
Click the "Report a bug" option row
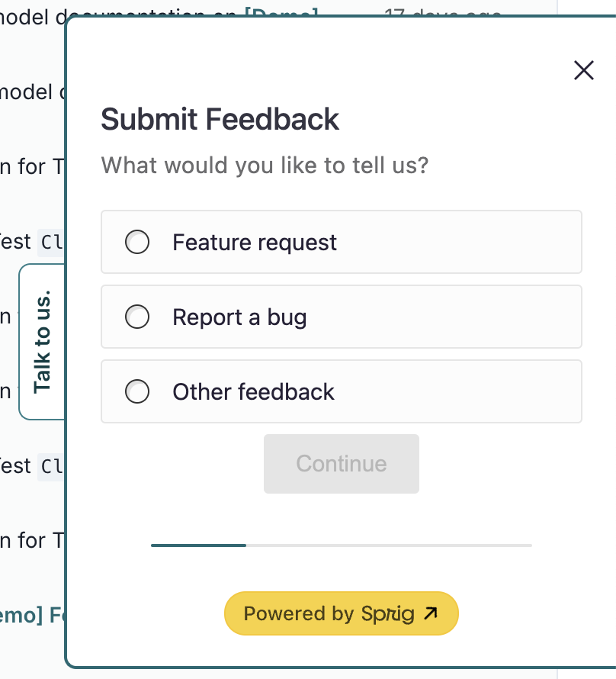(341, 317)
